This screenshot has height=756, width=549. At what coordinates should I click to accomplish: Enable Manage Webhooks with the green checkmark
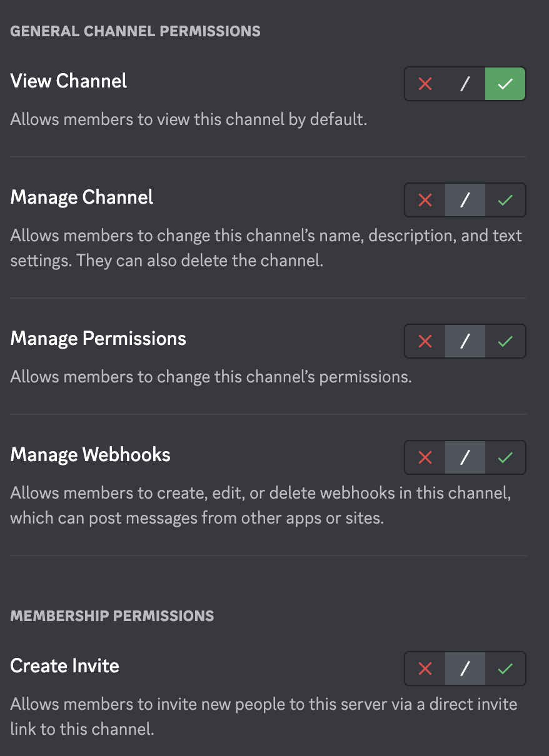tap(505, 457)
